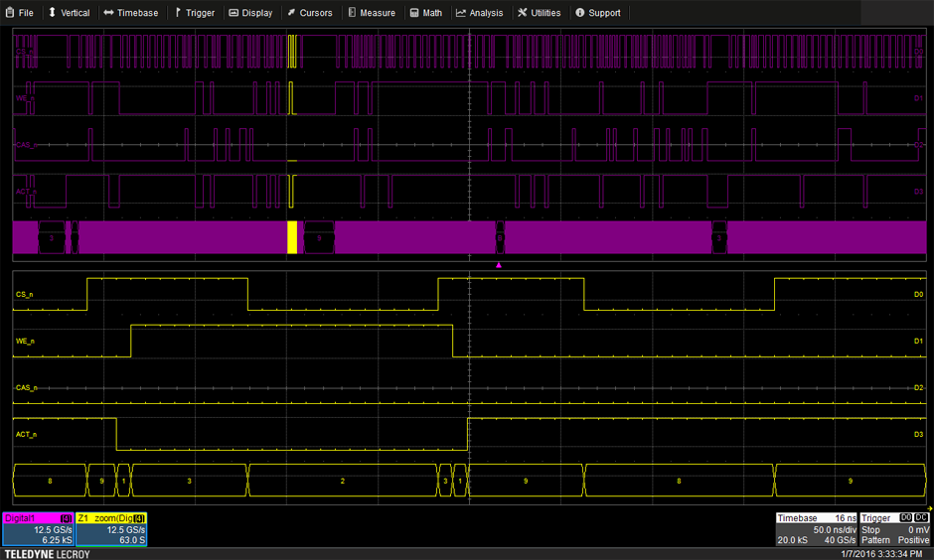The width and height of the screenshot is (934, 560).
Task: Click the flag icon for Trigger
Action: tap(177, 13)
